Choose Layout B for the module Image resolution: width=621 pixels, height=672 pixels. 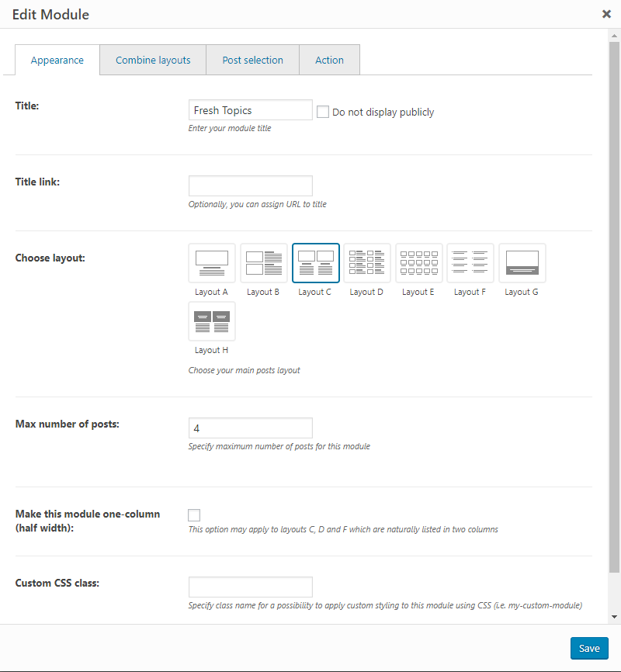pos(263,263)
